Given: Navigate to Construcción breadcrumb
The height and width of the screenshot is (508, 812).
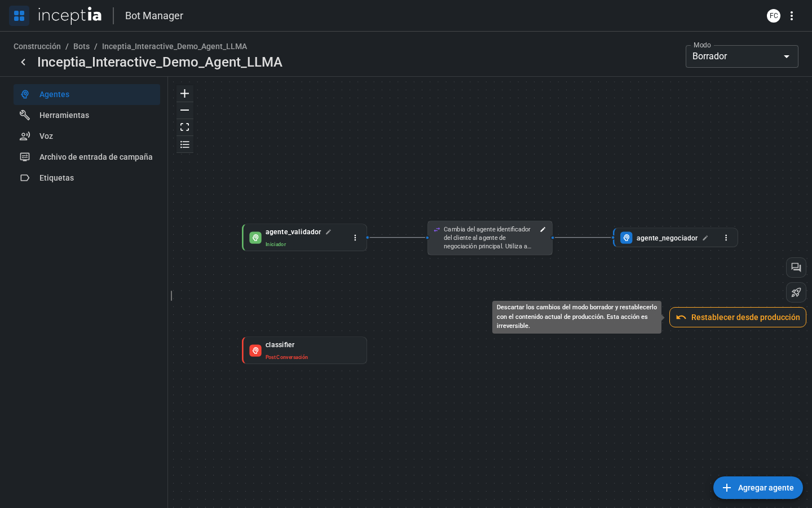Looking at the screenshot, I should [x=37, y=46].
